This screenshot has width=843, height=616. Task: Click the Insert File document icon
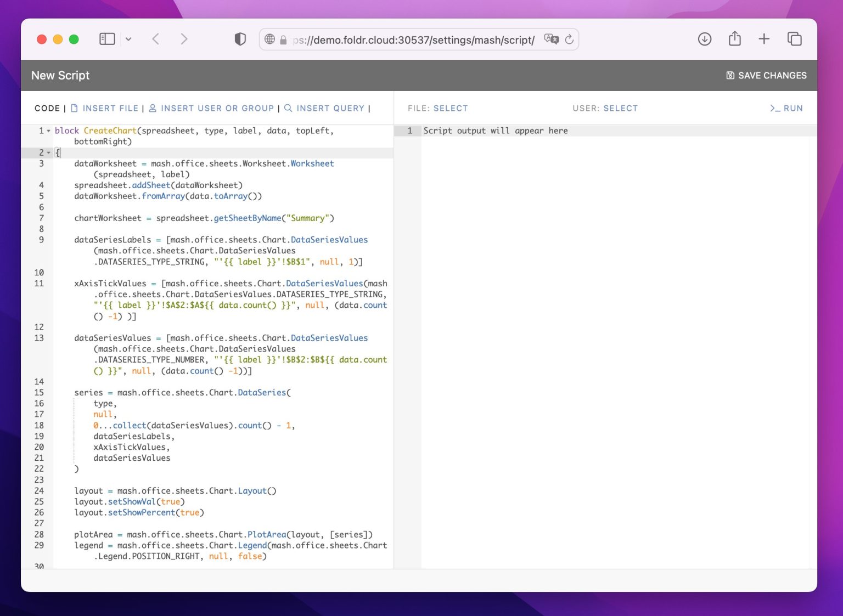[75, 108]
